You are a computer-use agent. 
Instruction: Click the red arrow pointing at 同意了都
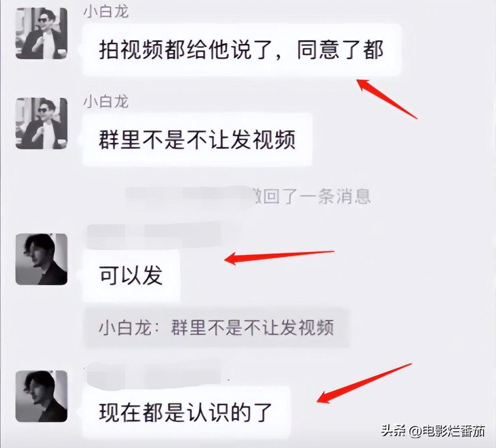click(x=386, y=98)
